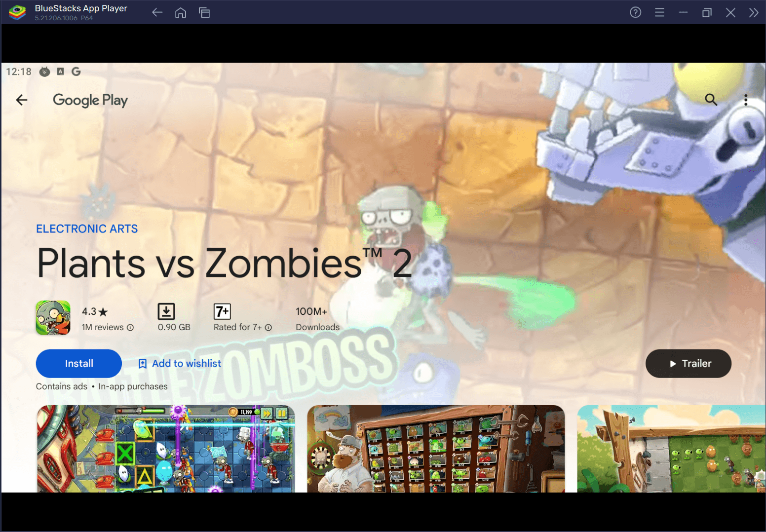Click In-app purchases text
This screenshot has height=532, width=766.
pos(133,386)
